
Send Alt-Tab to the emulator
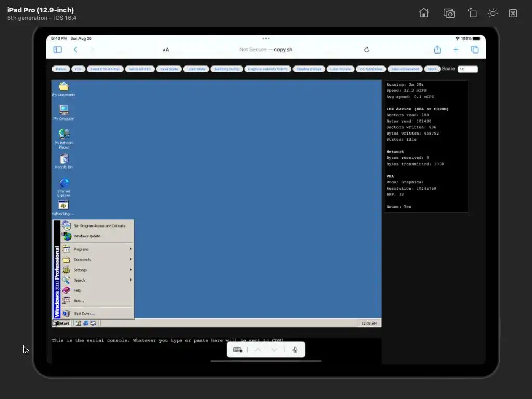click(x=140, y=69)
